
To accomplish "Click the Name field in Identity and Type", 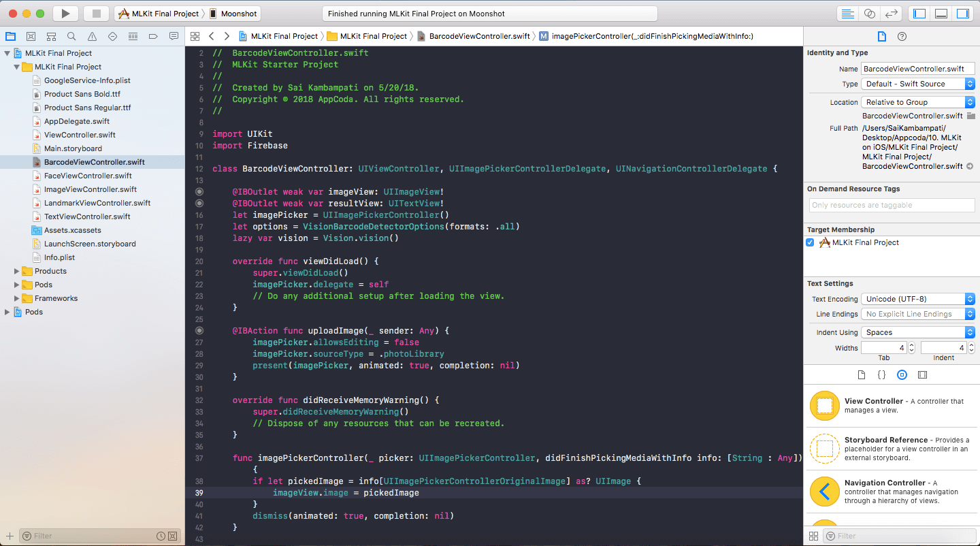I will click(x=918, y=69).
